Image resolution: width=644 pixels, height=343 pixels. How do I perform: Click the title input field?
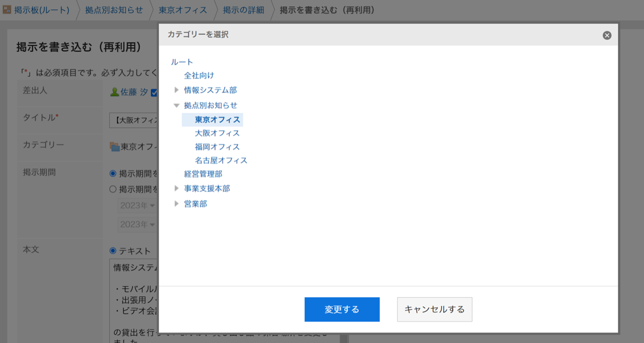(134, 120)
